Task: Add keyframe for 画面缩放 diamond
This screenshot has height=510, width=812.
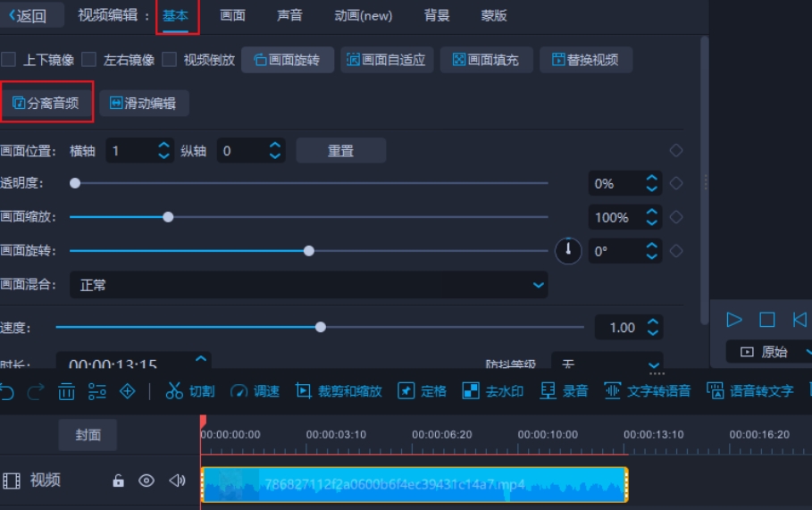Action: point(676,217)
